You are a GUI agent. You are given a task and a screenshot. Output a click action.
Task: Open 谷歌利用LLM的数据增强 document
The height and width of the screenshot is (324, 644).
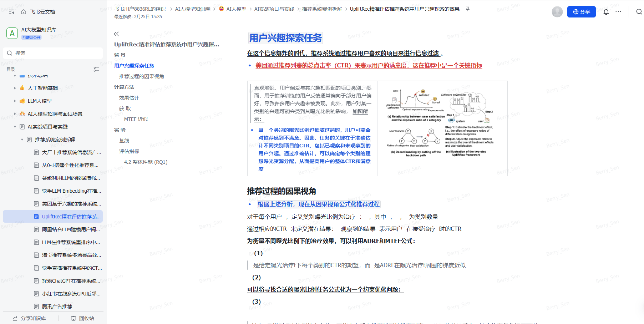[x=71, y=178]
